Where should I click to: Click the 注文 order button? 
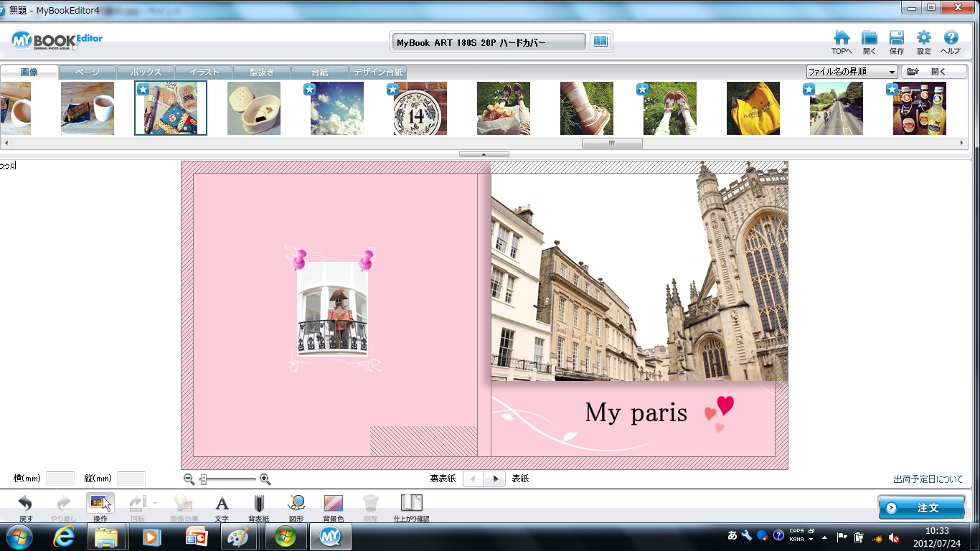click(x=921, y=507)
